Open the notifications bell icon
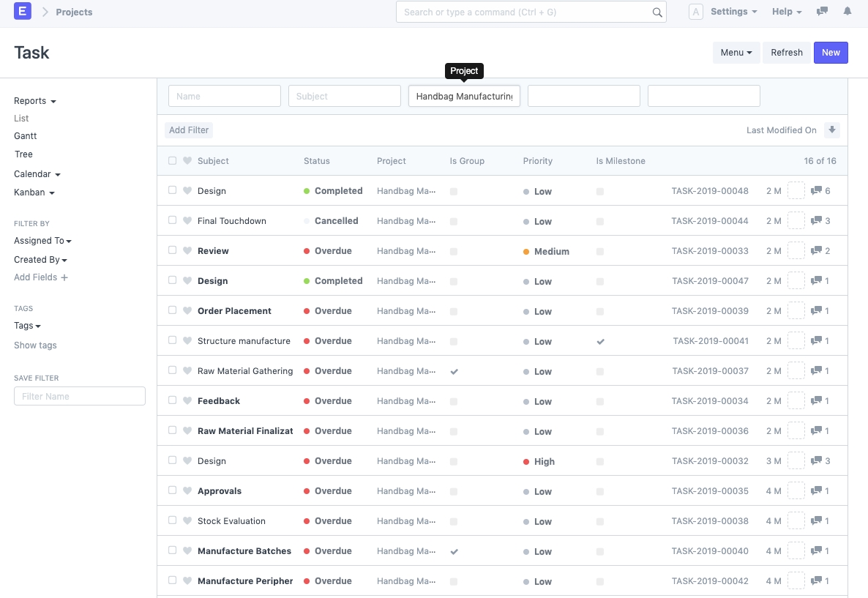This screenshot has height=598, width=868. point(848,12)
